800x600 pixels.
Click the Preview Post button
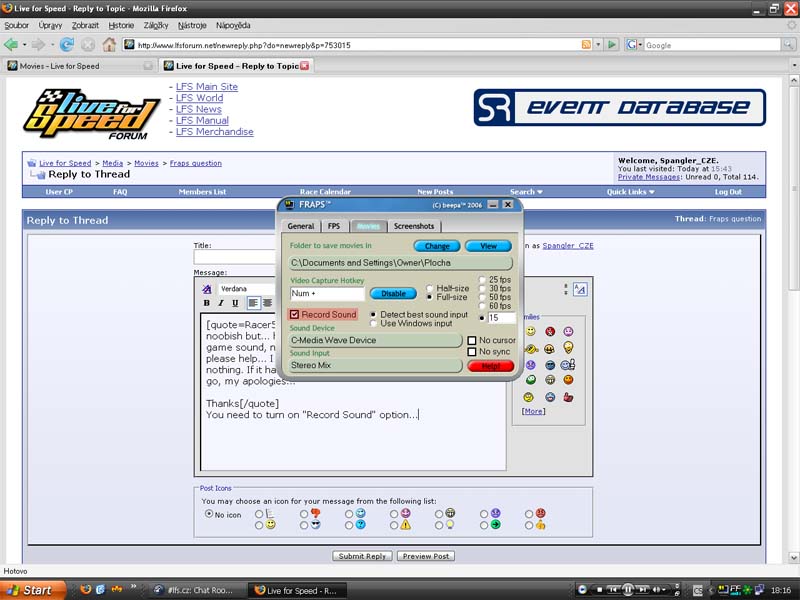(426, 556)
